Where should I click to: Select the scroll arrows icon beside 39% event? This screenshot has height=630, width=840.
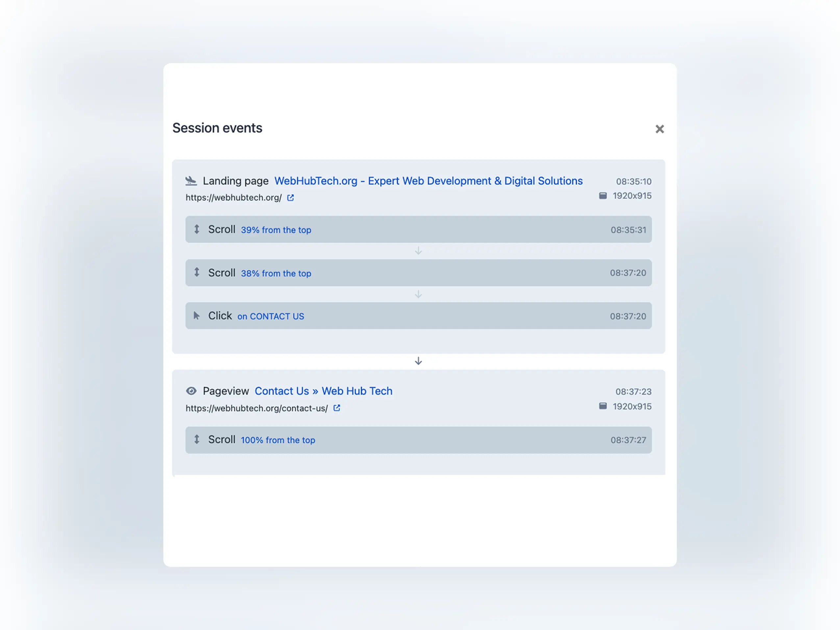pos(197,230)
